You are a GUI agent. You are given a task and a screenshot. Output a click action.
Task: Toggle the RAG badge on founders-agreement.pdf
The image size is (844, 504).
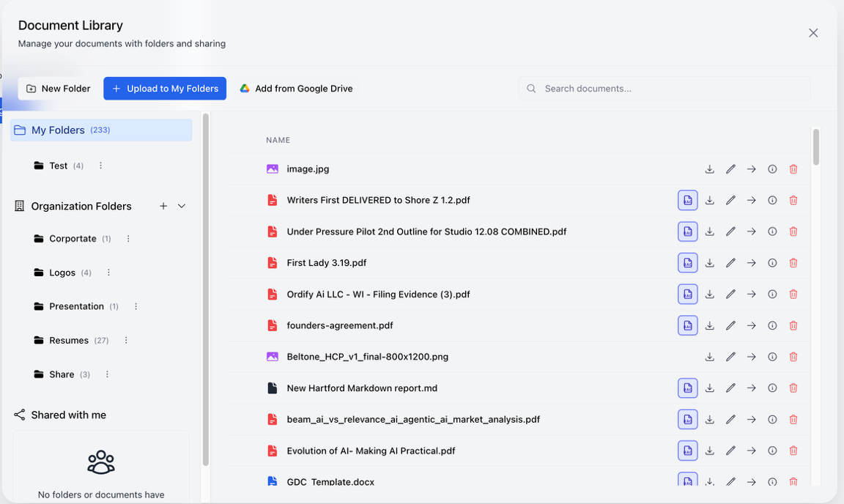(687, 325)
